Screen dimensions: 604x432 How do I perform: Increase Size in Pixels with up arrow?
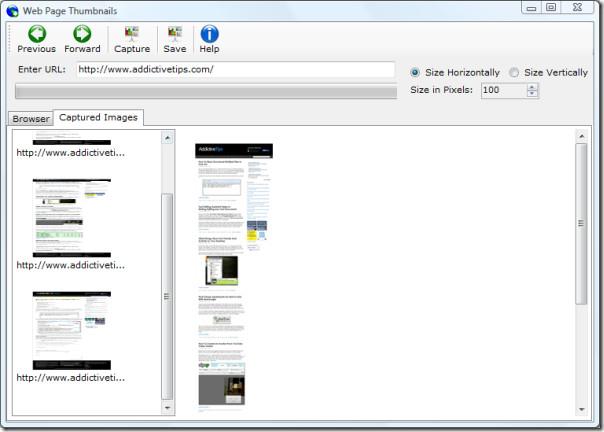(x=532, y=87)
